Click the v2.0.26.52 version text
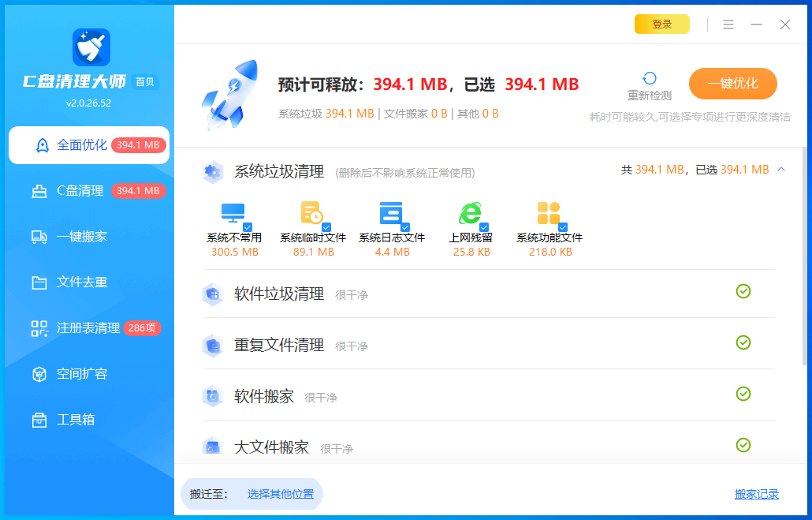 coord(88,103)
